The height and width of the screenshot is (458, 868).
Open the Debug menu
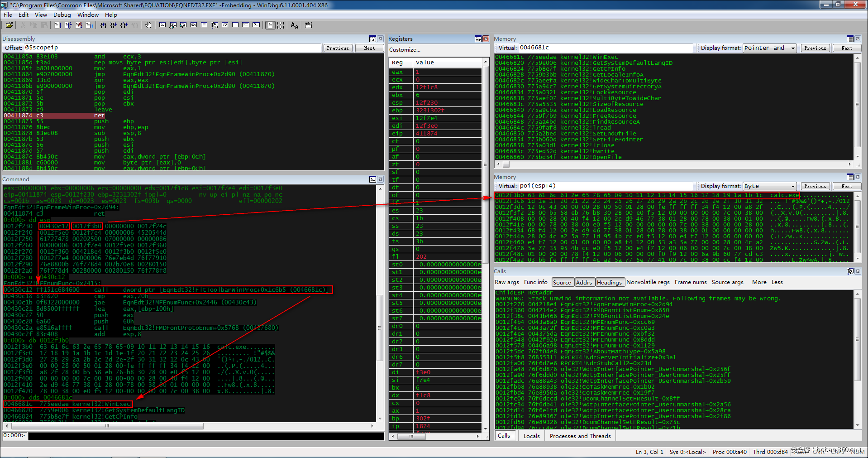62,14
